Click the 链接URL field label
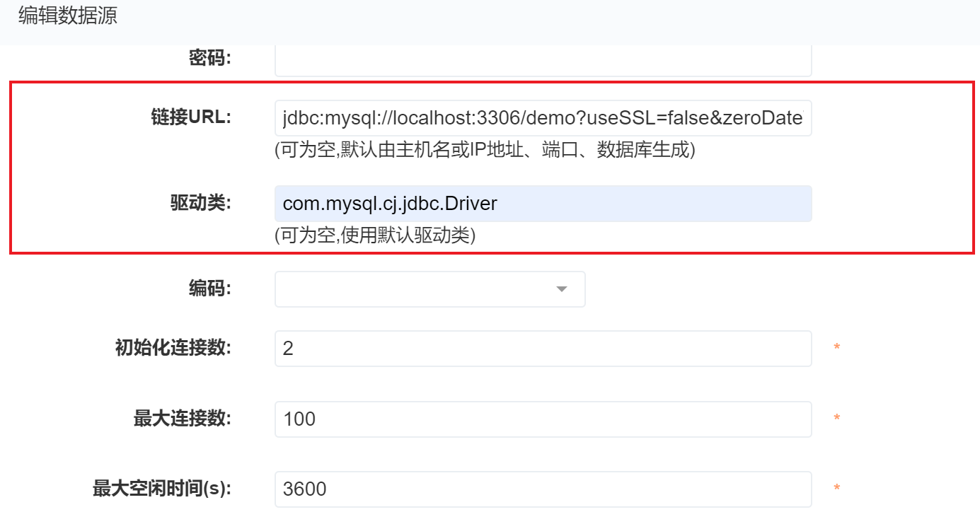The width and height of the screenshot is (980, 524). click(191, 117)
